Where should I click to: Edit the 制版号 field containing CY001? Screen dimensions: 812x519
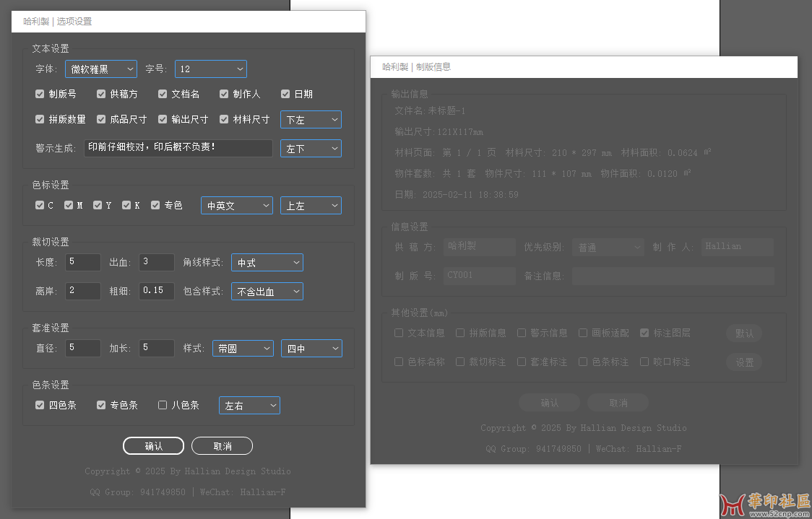pos(479,275)
